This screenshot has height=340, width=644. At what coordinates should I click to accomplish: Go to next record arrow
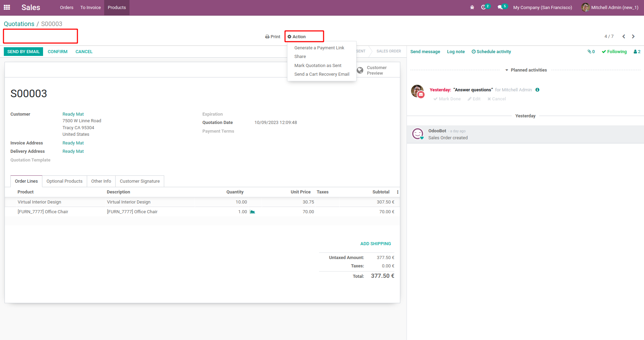pyautogui.click(x=633, y=36)
